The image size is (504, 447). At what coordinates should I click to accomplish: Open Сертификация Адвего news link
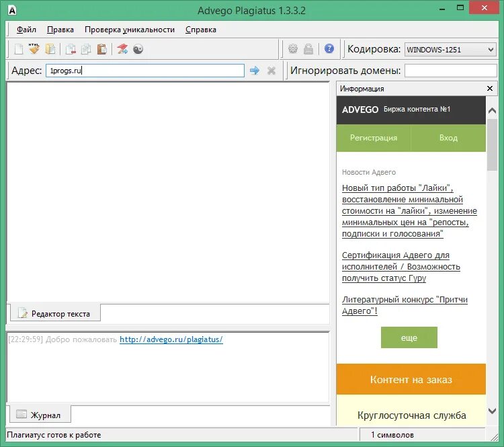pyautogui.click(x=401, y=267)
